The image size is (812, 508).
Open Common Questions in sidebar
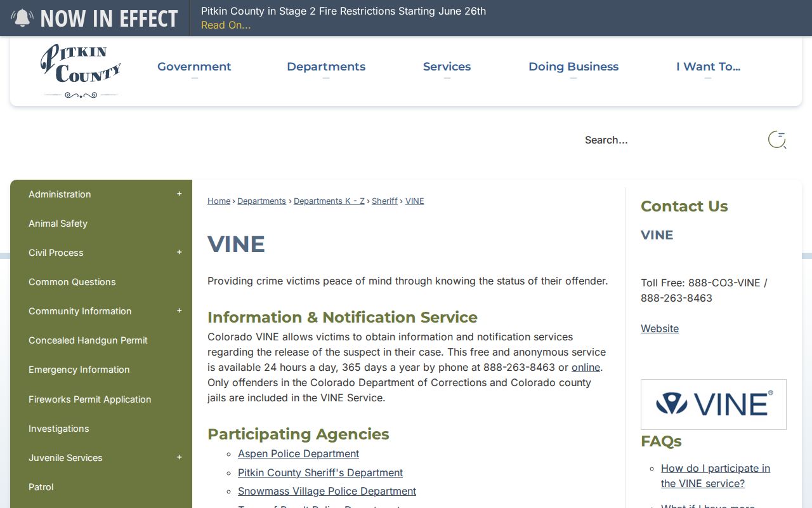click(72, 282)
